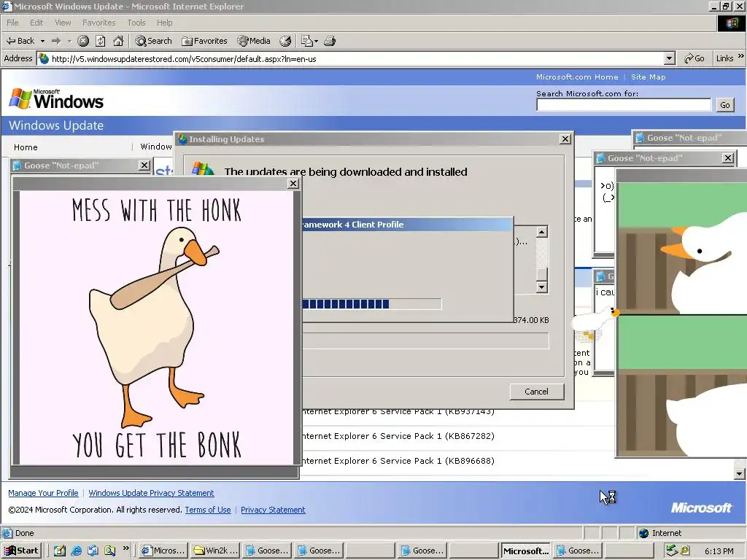Open the Help menu

[164, 23]
